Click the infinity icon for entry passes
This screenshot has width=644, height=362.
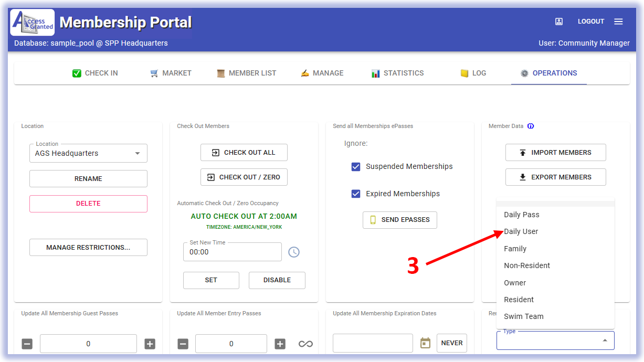pyautogui.click(x=305, y=344)
